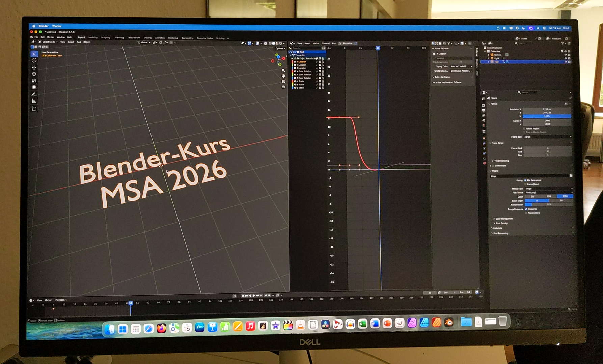The width and height of the screenshot is (603, 364).
Task: Open the Frame Rate dropdown
Action: click(x=547, y=137)
